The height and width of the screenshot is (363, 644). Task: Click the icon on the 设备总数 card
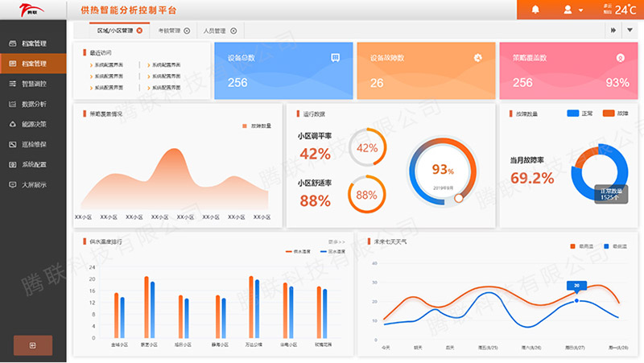(x=335, y=57)
